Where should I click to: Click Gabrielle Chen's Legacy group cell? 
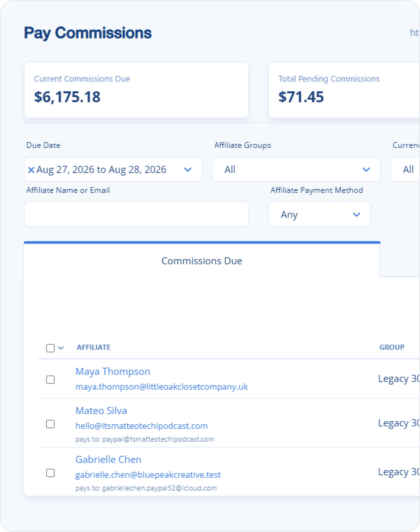point(399,472)
